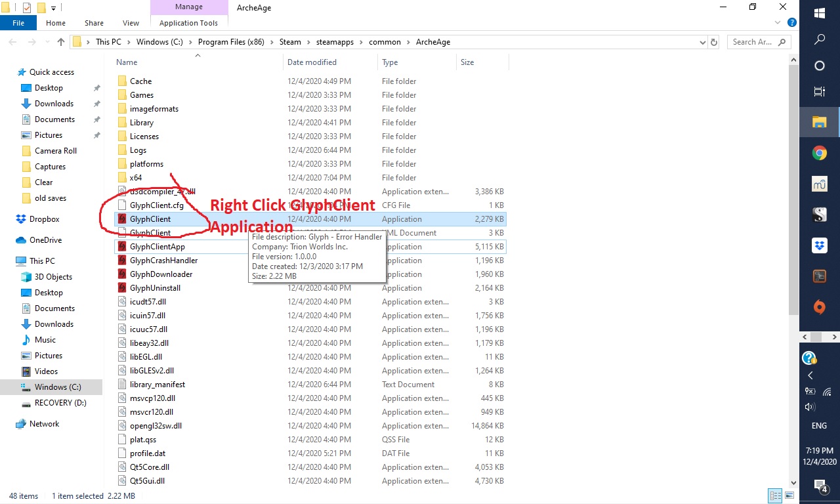
Task: Select the Logs folder
Action: pos(138,150)
